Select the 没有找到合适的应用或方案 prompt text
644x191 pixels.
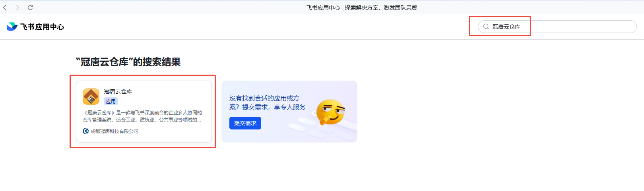(x=268, y=102)
